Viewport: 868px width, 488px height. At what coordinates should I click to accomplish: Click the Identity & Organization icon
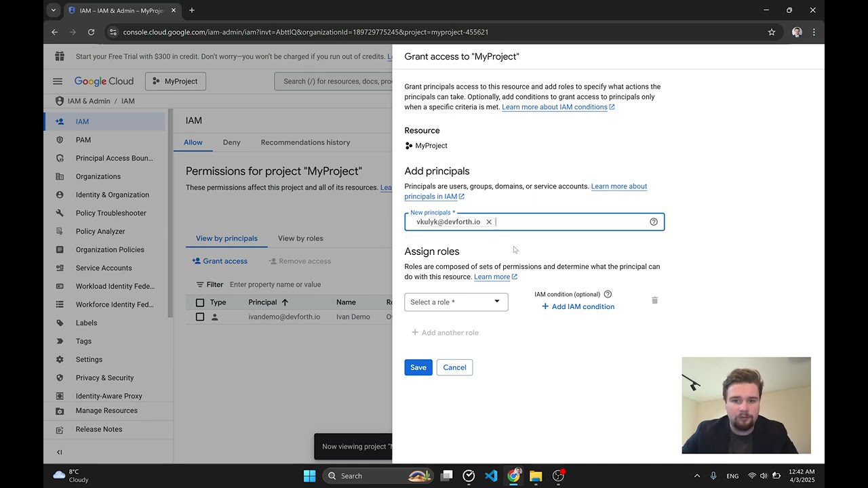(60, 195)
